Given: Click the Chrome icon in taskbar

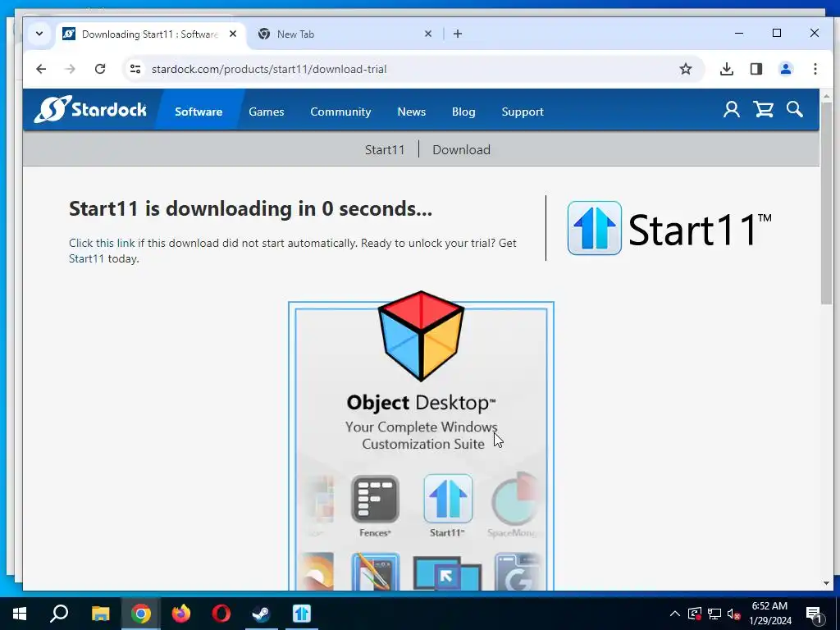Looking at the screenshot, I should coord(141,614).
